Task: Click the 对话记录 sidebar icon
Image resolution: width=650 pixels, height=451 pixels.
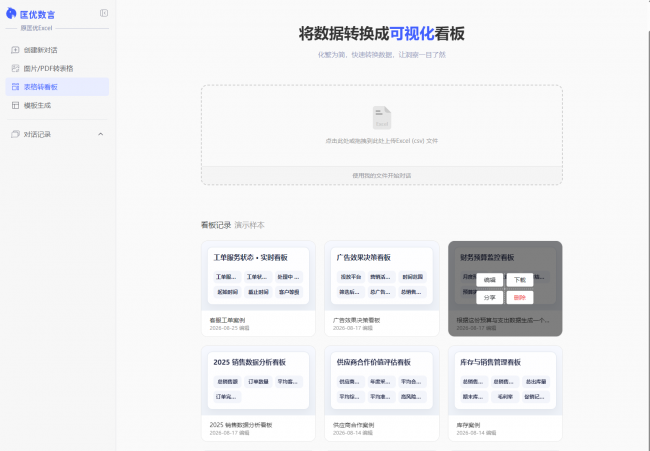Action: click(15, 134)
